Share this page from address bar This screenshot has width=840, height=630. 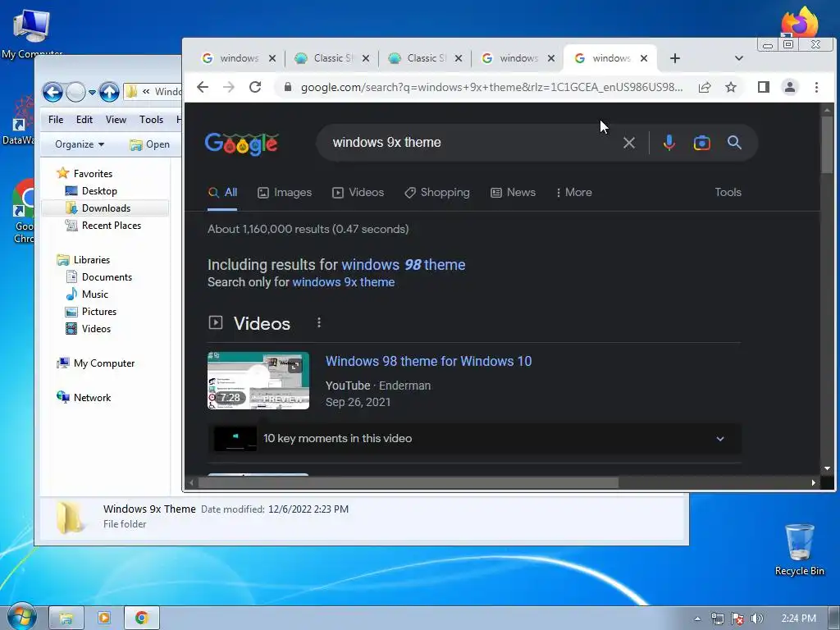705,87
